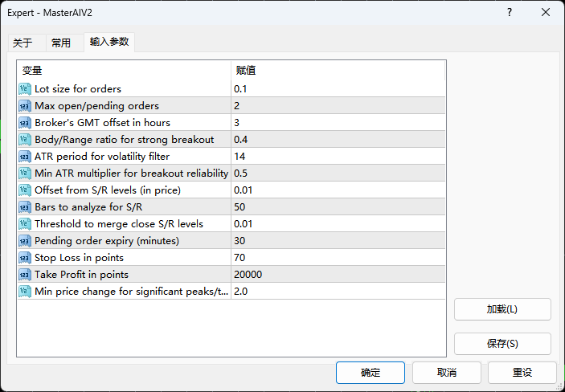Switch to the 关于 tab
This screenshot has height=392, width=565.
23,43
